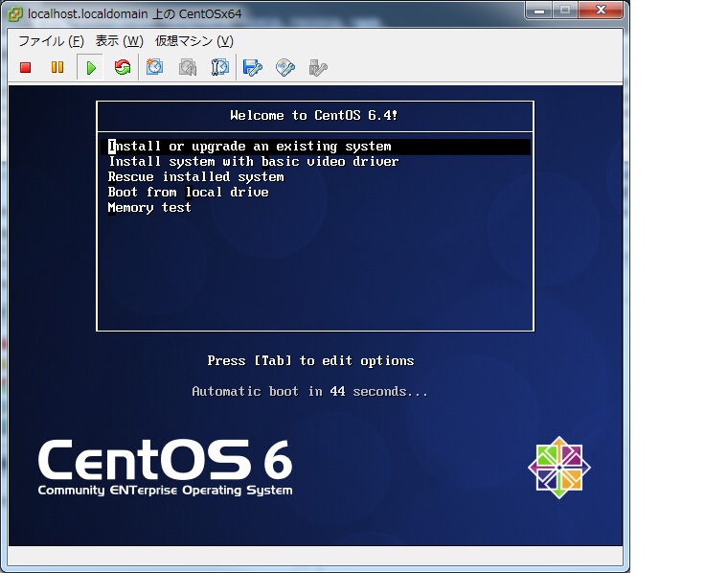
Task: Close the CentOSx64 console window
Action: pyautogui.click(x=601, y=11)
